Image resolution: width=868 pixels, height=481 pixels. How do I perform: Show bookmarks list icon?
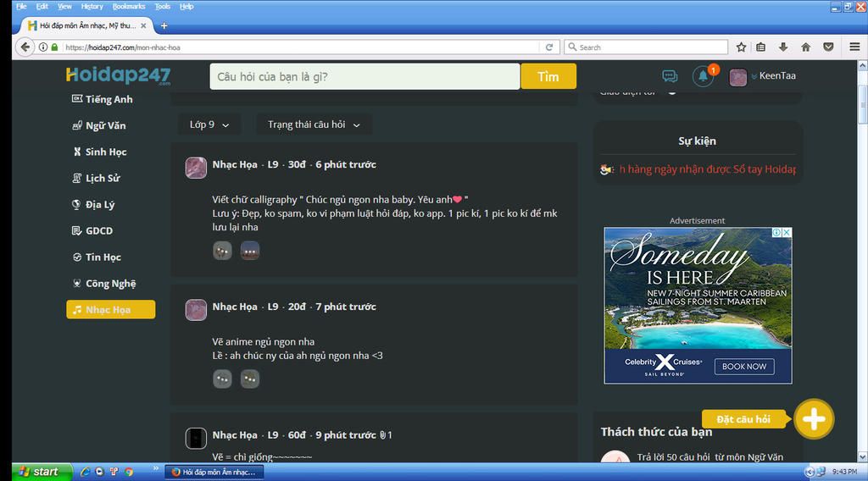tap(761, 47)
